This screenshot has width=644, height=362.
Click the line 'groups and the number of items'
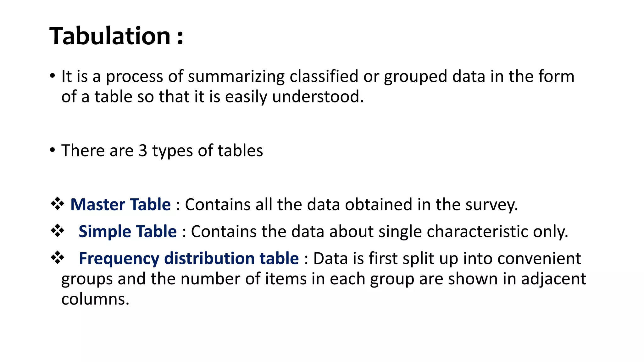tap(323, 279)
